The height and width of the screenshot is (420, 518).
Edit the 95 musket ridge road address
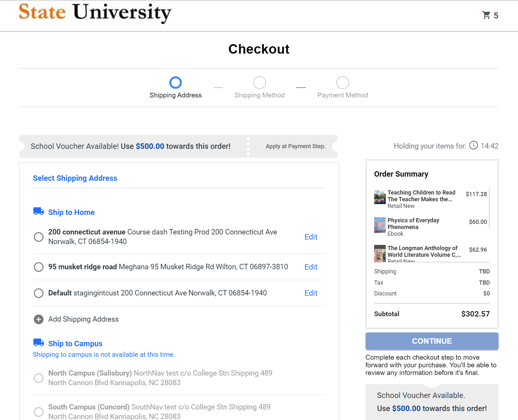point(311,267)
